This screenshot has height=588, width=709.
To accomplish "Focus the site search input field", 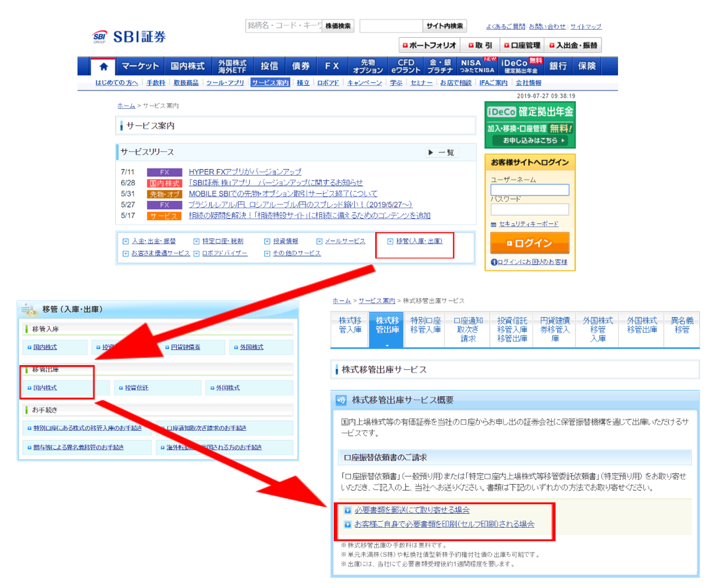I will (x=391, y=26).
